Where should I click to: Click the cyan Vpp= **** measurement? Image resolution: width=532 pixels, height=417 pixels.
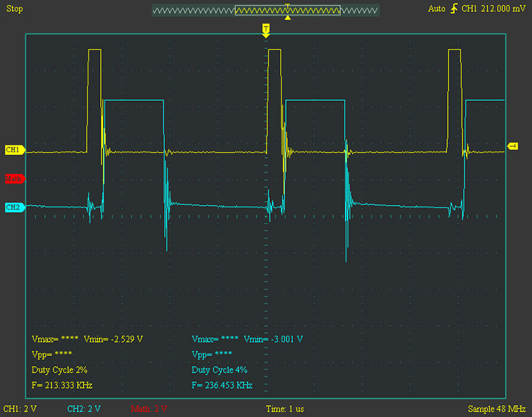tap(212, 354)
